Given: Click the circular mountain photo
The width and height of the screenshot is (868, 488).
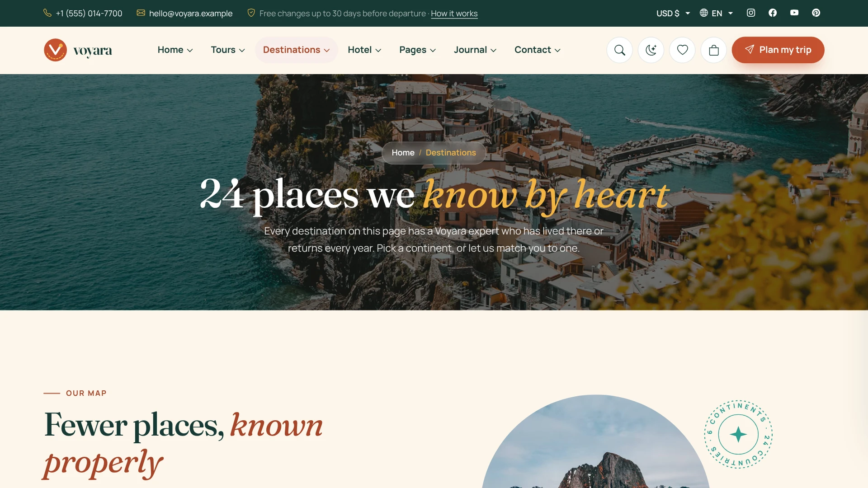Looking at the screenshot, I should click(x=596, y=441).
